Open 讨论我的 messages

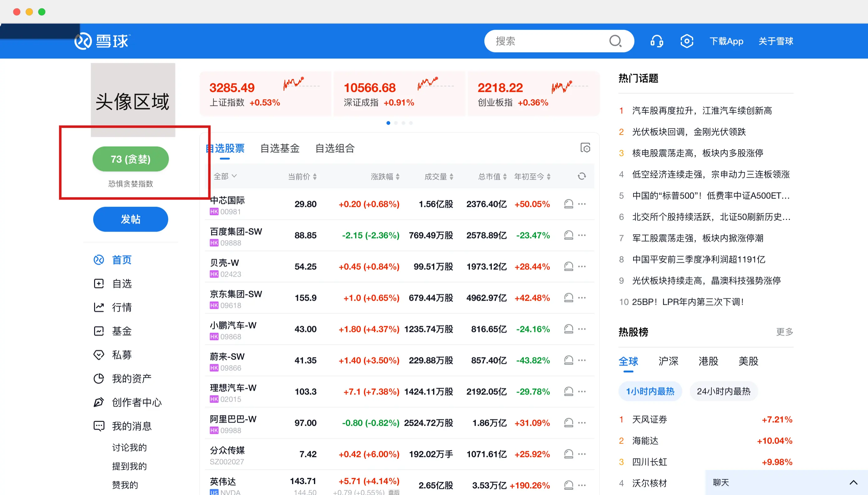pos(129,447)
